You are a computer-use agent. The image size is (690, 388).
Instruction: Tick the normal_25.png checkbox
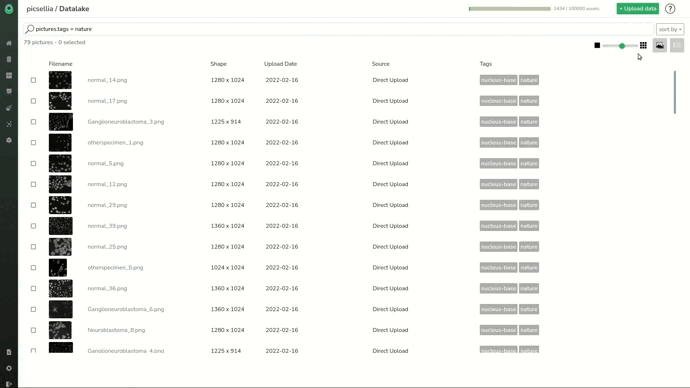tap(33, 247)
